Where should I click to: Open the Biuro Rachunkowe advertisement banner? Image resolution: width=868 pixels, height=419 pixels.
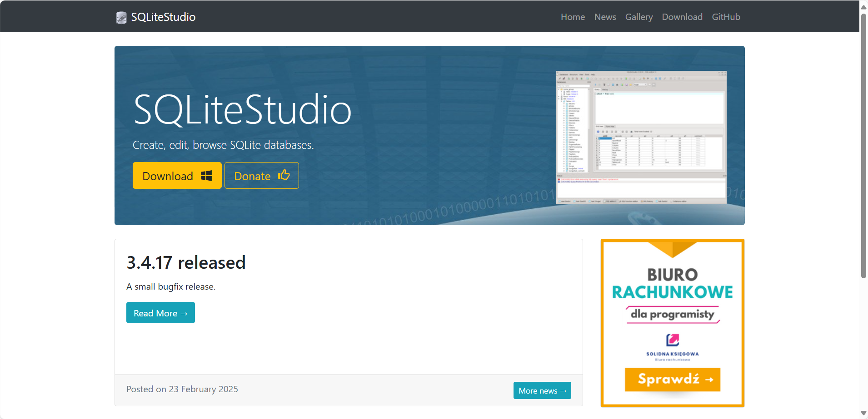click(673, 323)
